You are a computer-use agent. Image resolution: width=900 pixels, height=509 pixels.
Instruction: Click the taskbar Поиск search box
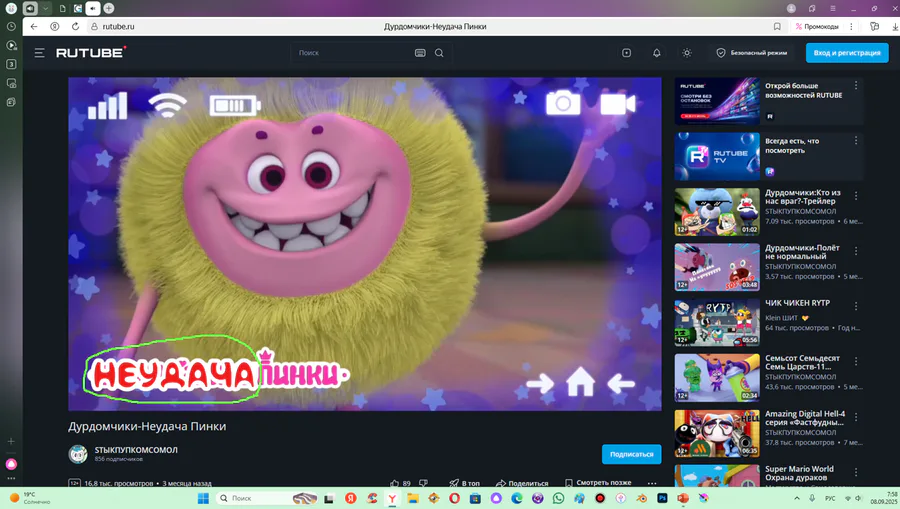[x=268, y=498]
